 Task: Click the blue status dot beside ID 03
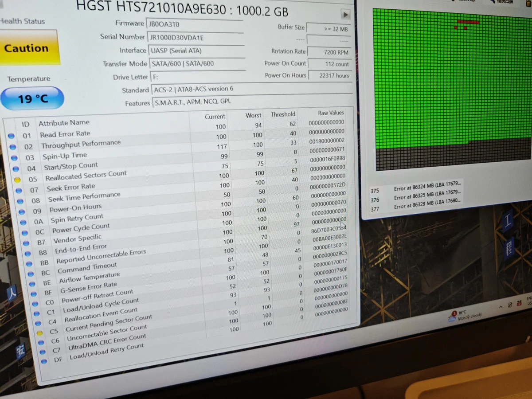click(14, 158)
